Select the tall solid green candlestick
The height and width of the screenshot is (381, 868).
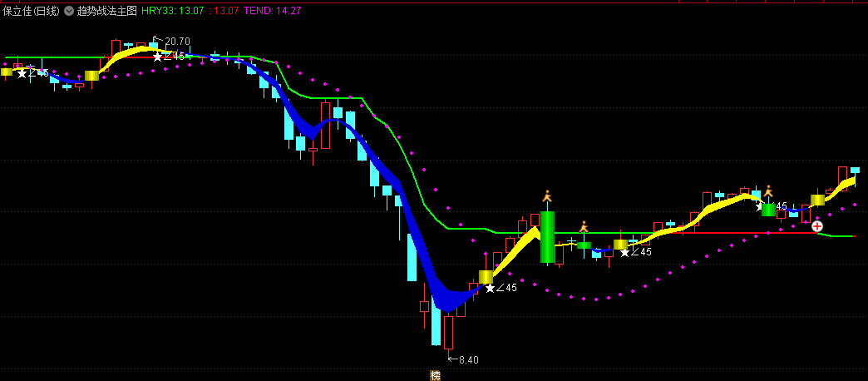[547, 237]
